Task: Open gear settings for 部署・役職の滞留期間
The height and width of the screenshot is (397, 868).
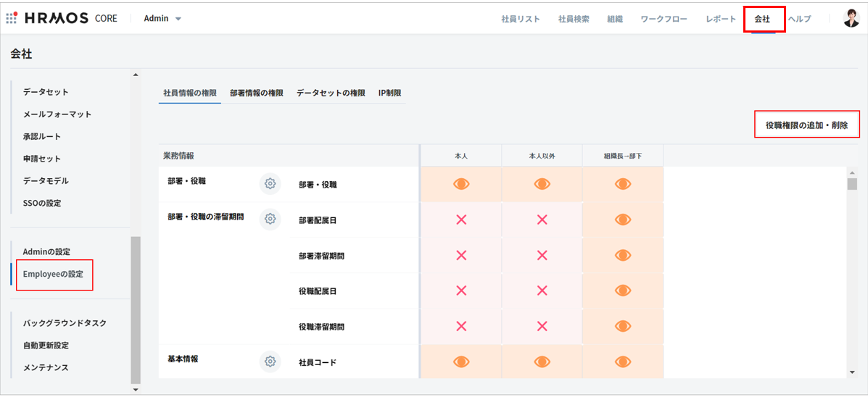Action: [270, 219]
